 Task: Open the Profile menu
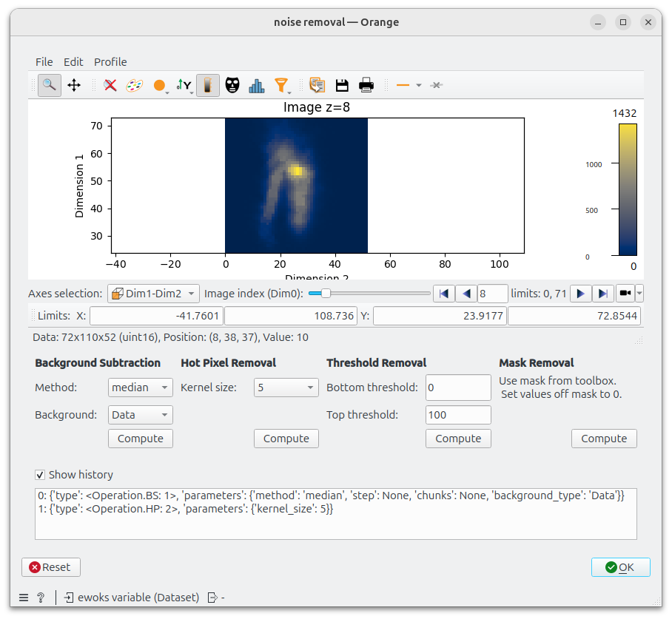coord(110,62)
